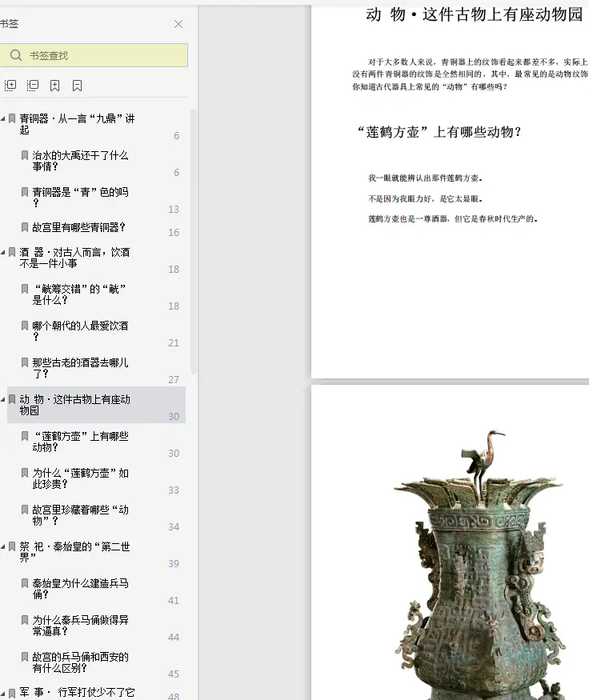Click the magnifier icon in bookmark search

(16, 55)
